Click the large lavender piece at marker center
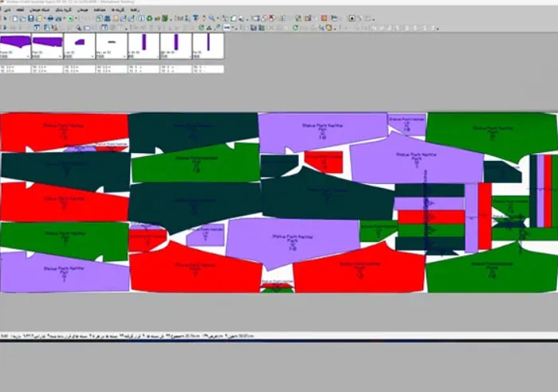This screenshot has width=558, height=392. 292,242
